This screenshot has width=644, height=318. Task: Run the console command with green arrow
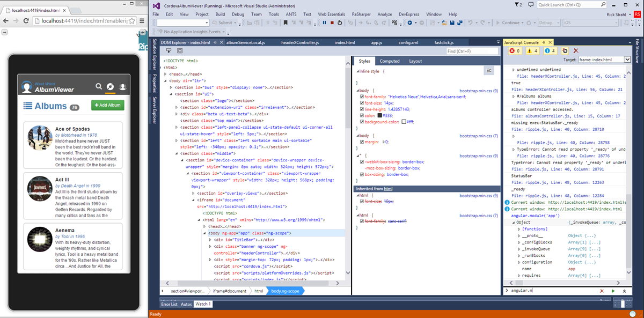(613, 291)
